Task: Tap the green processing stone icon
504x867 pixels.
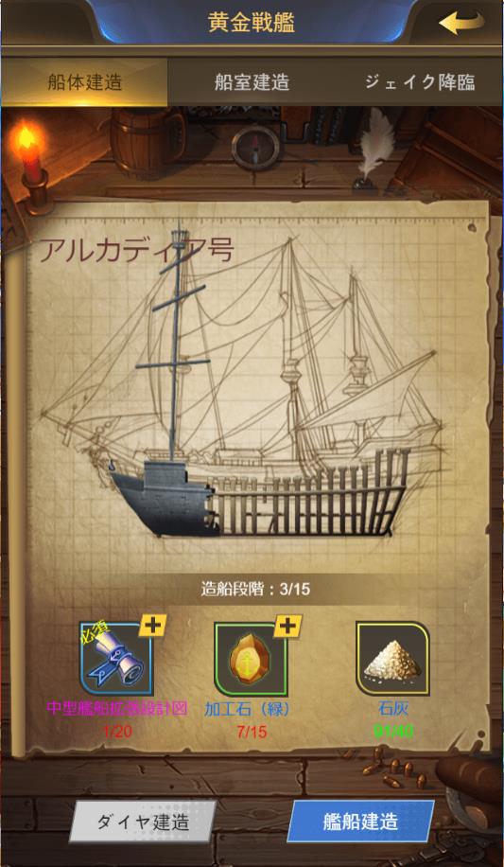Action: [251, 658]
